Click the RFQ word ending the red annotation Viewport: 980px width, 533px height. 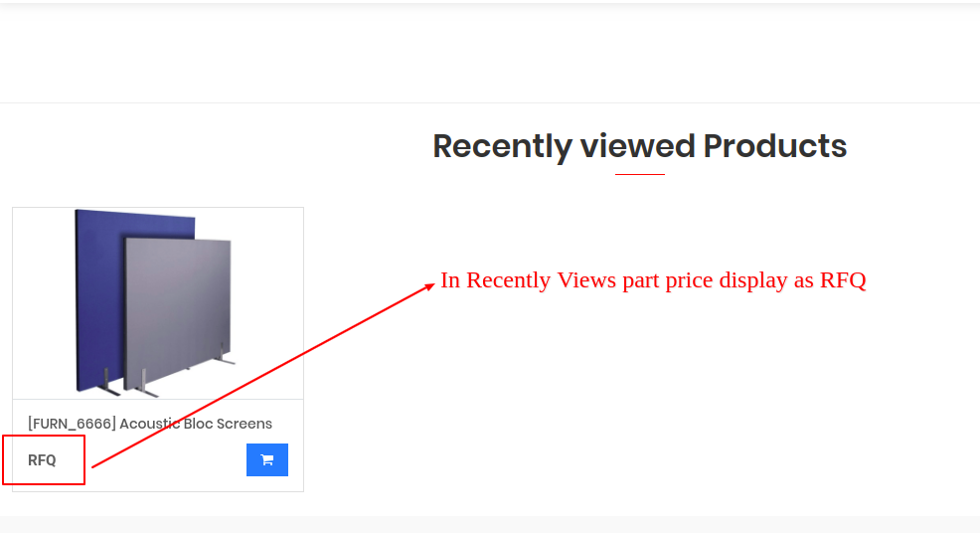pyautogui.click(x=843, y=280)
